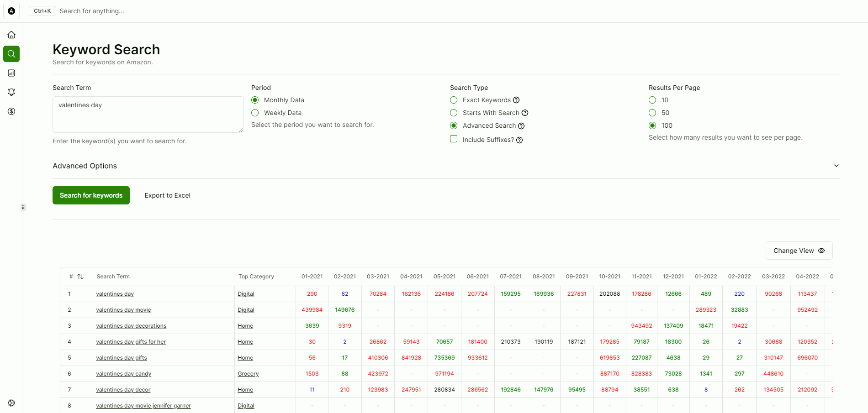Click help icon next to Exact Keywords
This screenshot has height=413, width=868.
516,100
